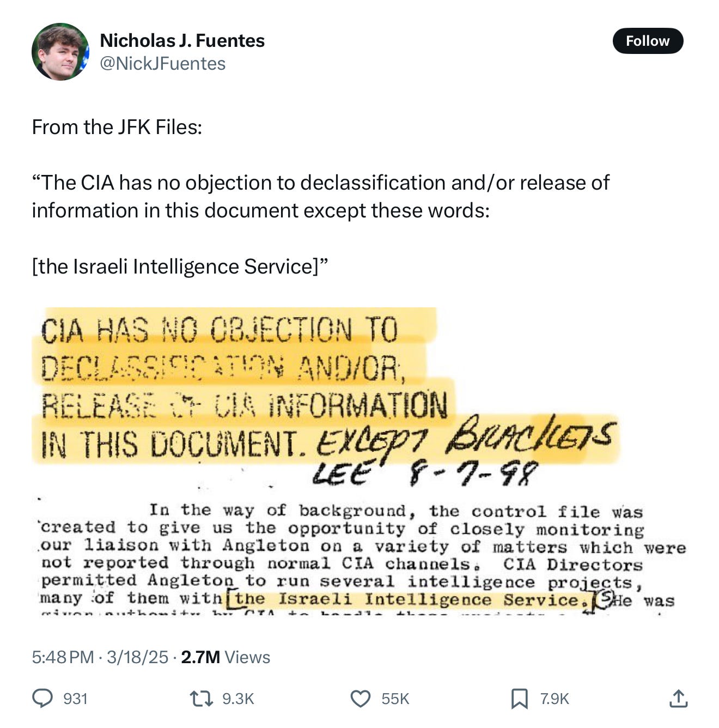
Task: Open the 931 replies count
Action: [76, 699]
